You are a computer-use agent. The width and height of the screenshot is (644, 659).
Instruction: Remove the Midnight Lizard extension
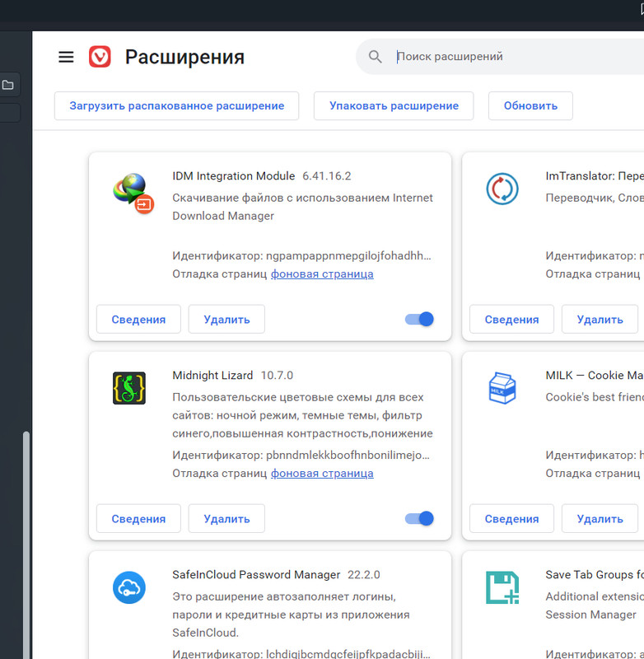(x=226, y=518)
